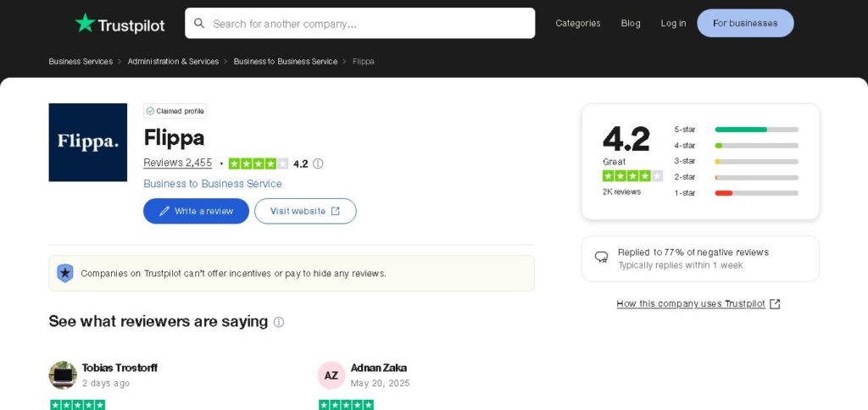
Task: Click the 2K reviews text
Action: (621, 191)
